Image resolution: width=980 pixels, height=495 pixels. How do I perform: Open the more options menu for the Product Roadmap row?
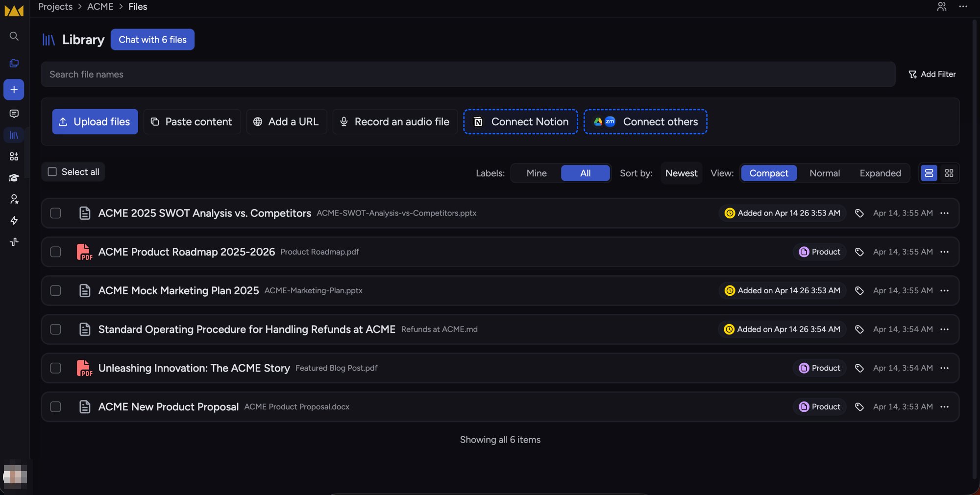[945, 252]
